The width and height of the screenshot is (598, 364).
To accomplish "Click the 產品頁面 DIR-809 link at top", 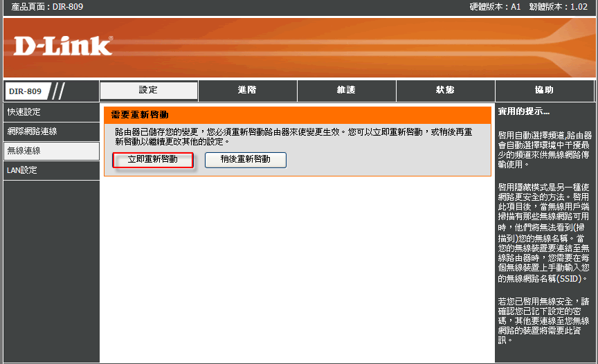I will pos(46,7).
